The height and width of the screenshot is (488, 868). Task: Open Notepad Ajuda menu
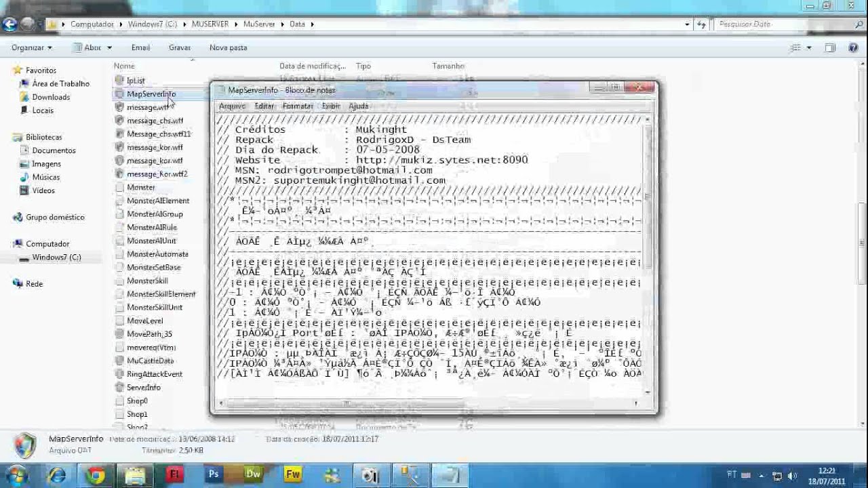(358, 106)
